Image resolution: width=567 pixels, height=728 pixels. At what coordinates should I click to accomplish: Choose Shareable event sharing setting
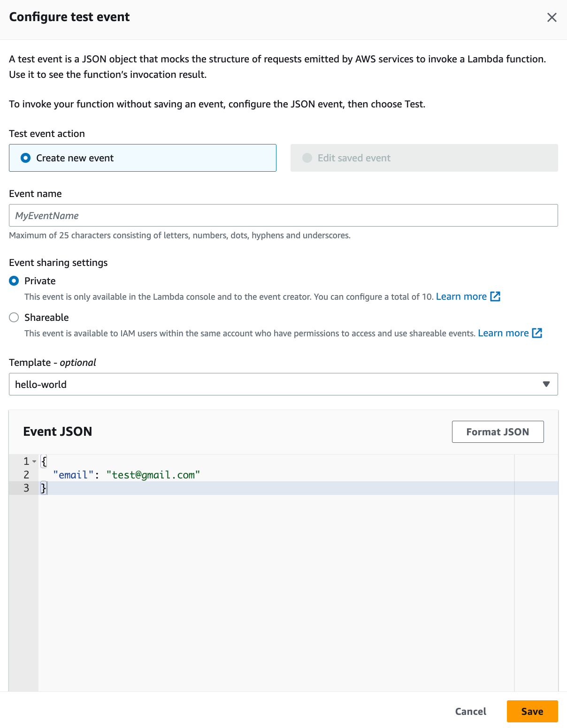[x=14, y=318]
